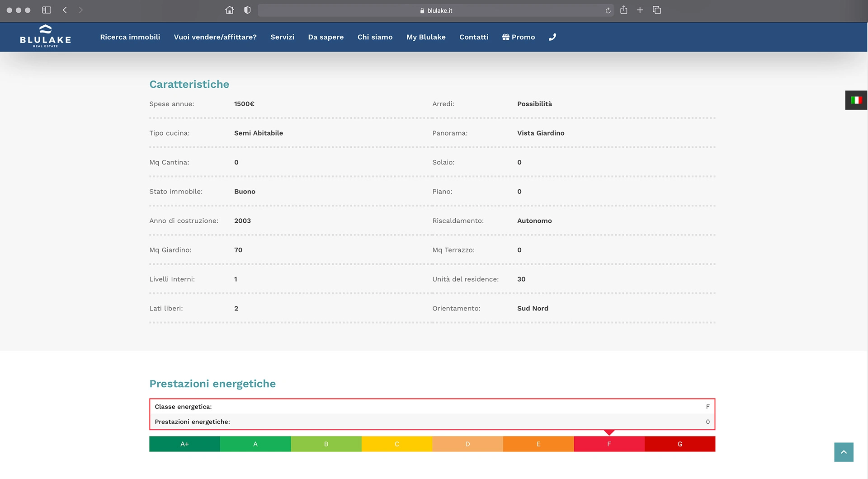868x479 pixels.
Task: Click the scroll-to-top arrow button
Action: coord(844,452)
